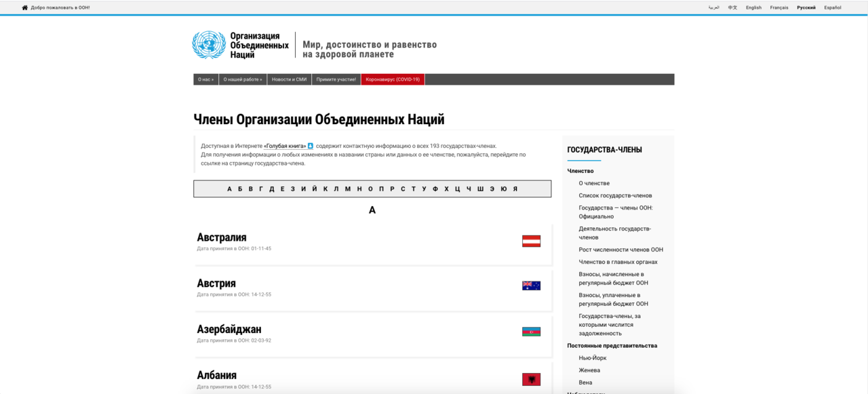Open the «Вена» sidebar link
The height and width of the screenshot is (394, 868).
click(585, 382)
